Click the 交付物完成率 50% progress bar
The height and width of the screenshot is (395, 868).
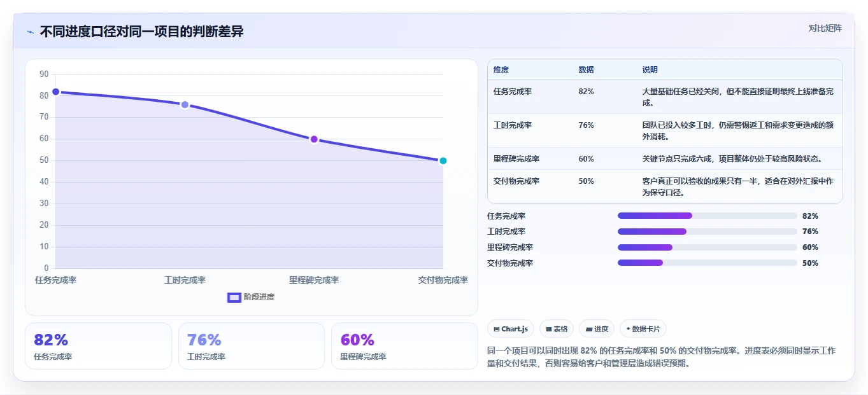(708, 263)
